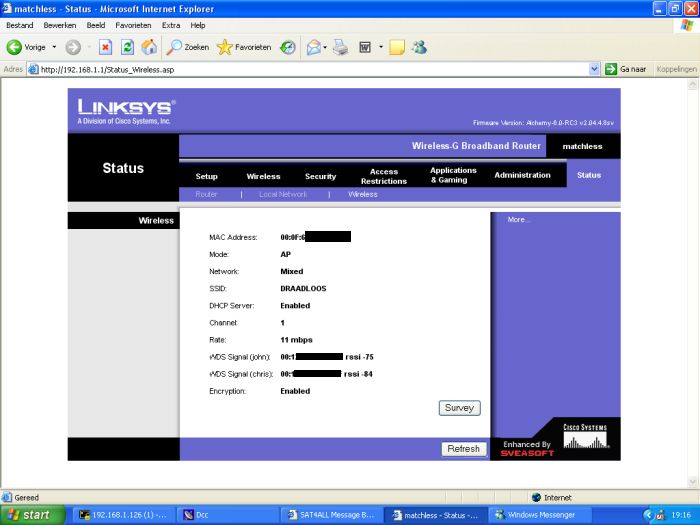Click the Cisco Systems logo
The width and height of the screenshot is (700, 525).
[585, 436]
